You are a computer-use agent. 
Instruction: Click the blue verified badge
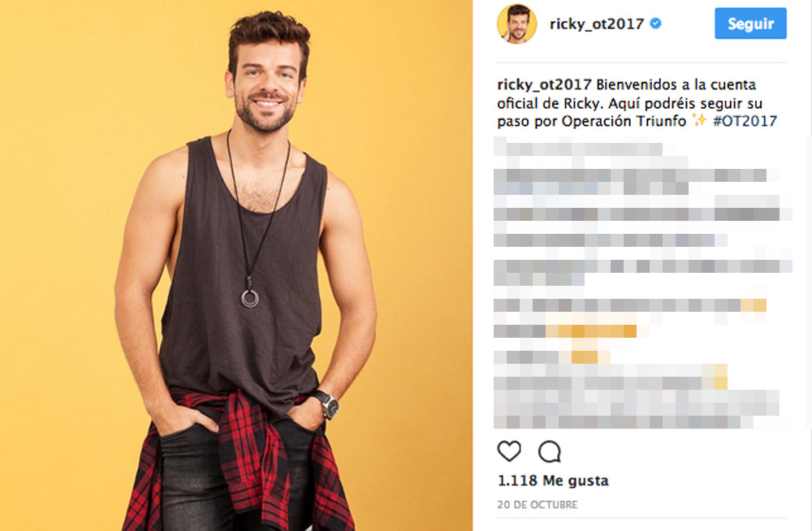click(x=655, y=24)
